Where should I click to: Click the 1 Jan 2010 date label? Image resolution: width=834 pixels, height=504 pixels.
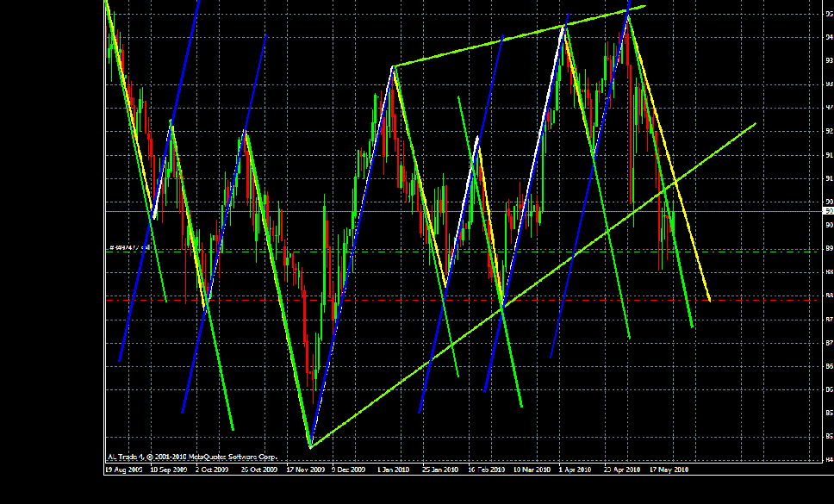point(394,470)
